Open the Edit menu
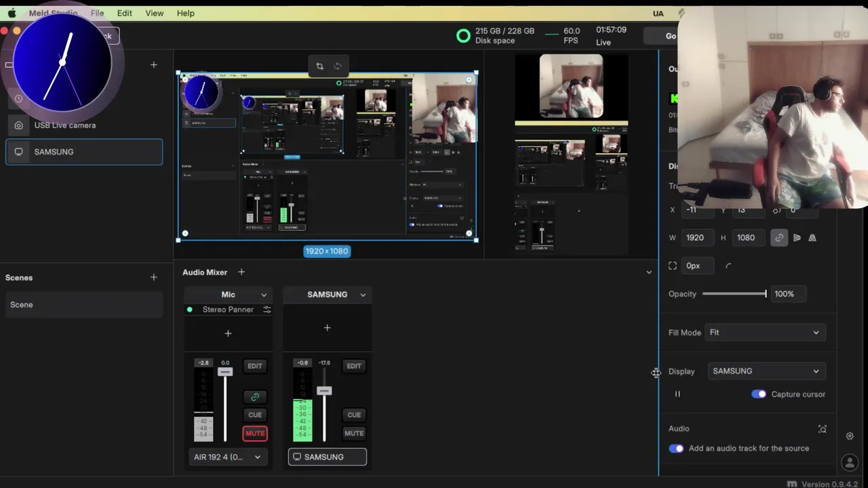The width and height of the screenshot is (868, 488). (x=124, y=13)
